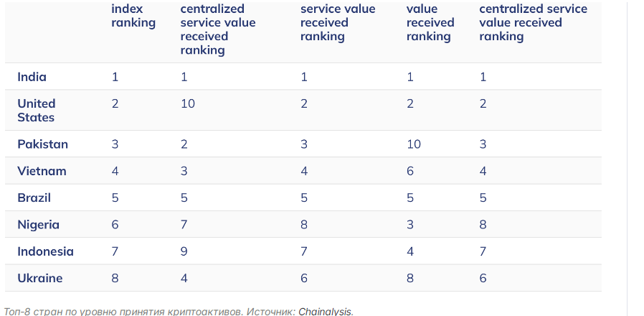Screen dimensions: 644x316
Task: Click the last column header on right
Action: pyautogui.click(x=533, y=23)
